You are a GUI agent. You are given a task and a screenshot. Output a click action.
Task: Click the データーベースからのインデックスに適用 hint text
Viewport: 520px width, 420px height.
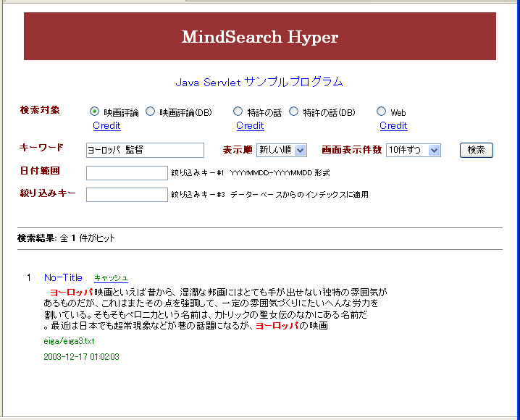pyautogui.click(x=299, y=195)
